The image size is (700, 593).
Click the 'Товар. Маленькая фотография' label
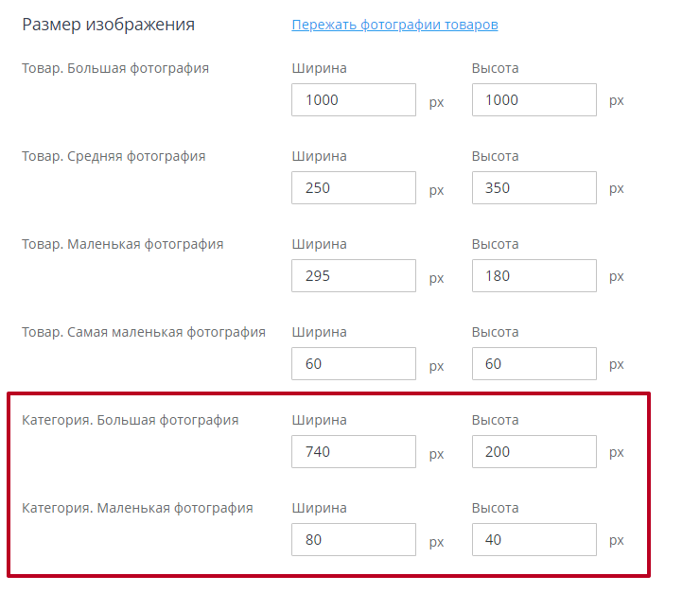pyautogui.click(x=123, y=244)
